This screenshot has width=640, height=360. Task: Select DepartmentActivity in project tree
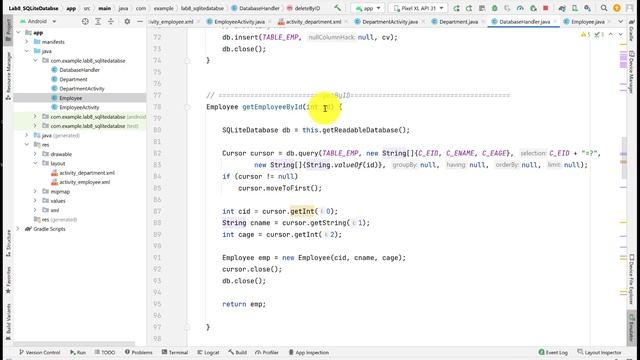[82, 89]
